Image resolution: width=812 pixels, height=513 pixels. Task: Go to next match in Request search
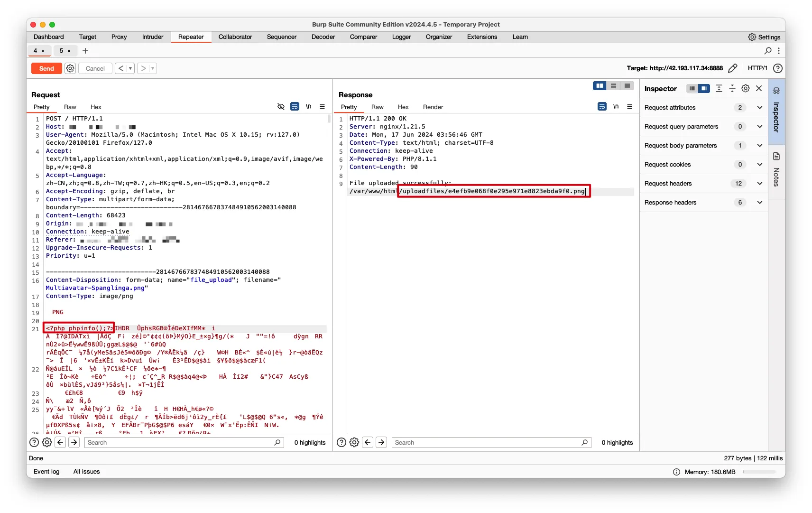pos(74,442)
